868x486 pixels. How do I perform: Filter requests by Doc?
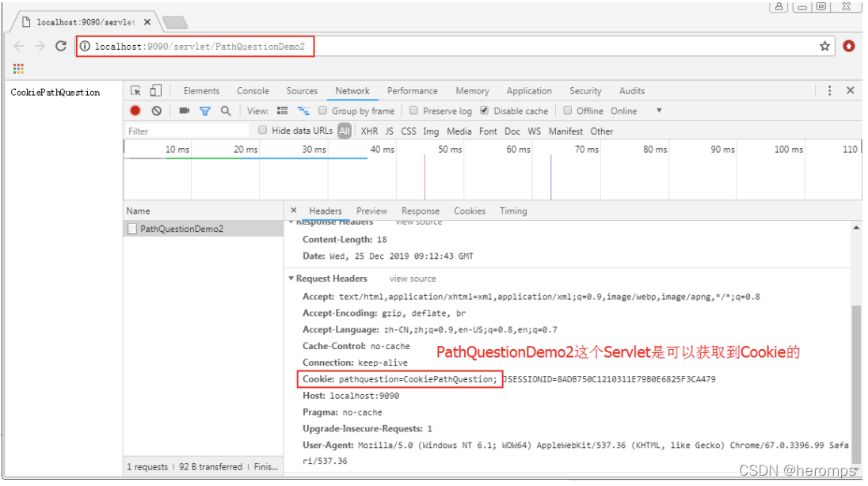click(512, 131)
